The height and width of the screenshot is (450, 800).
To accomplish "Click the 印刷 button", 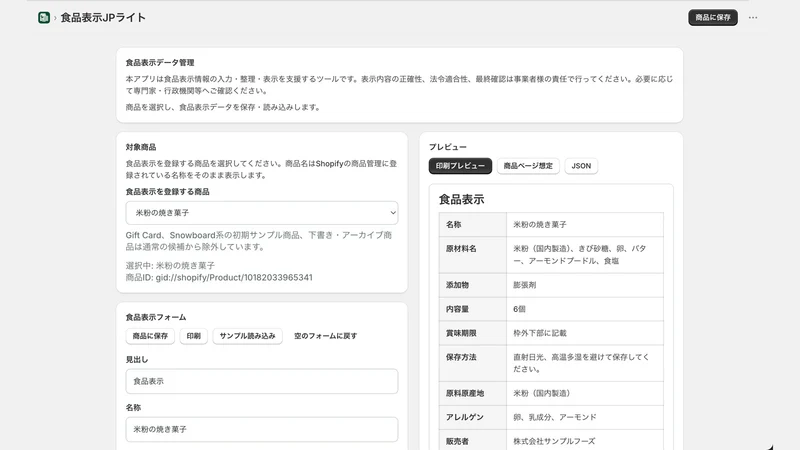I will [x=193, y=336].
